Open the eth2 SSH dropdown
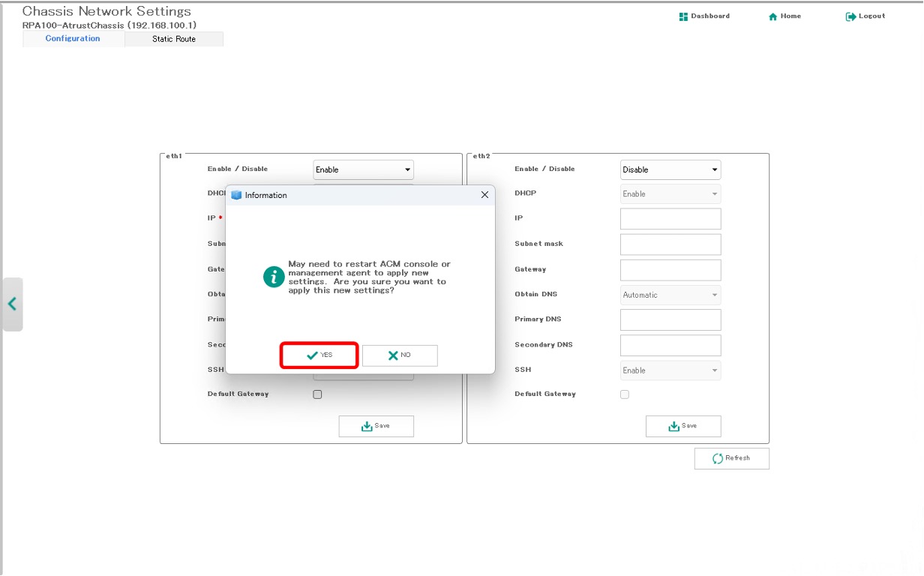 tap(670, 370)
